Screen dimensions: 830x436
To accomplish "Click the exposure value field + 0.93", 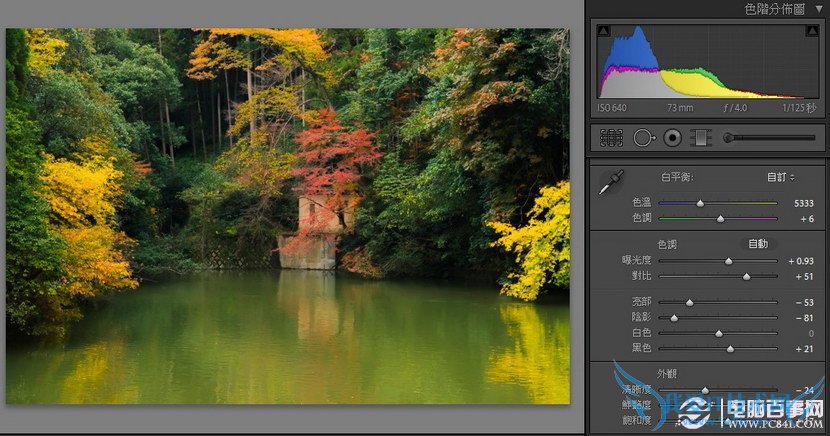I will tap(801, 261).
